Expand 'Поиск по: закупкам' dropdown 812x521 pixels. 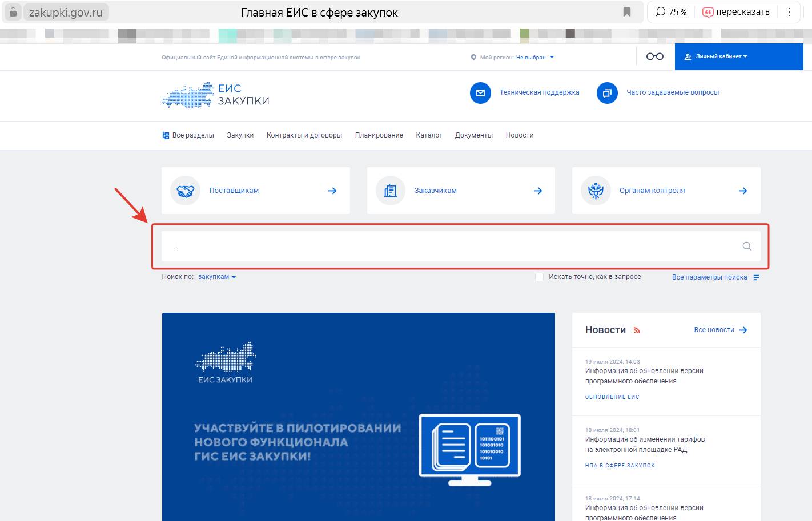(217, 277)
